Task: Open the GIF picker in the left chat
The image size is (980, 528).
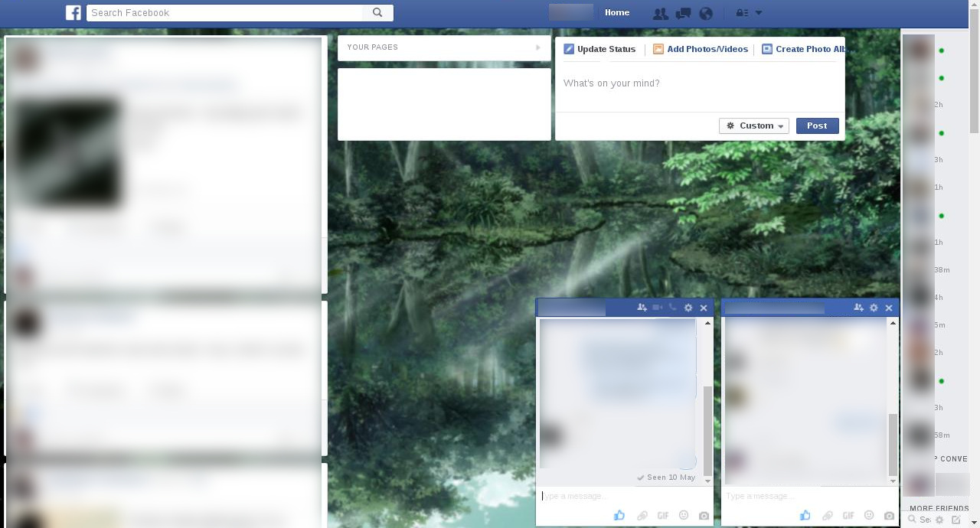Action: tap(663, 516)
